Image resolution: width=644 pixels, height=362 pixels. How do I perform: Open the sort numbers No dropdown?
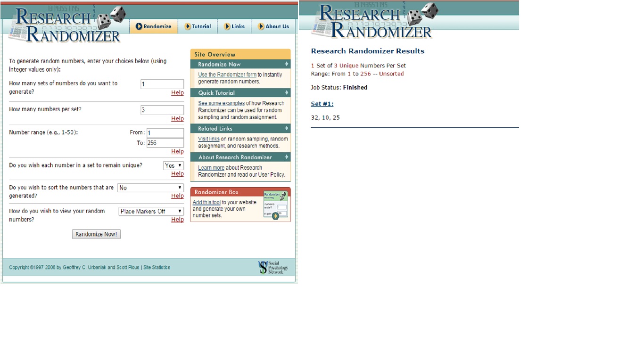pyautogui.click(x=150, y=188)
